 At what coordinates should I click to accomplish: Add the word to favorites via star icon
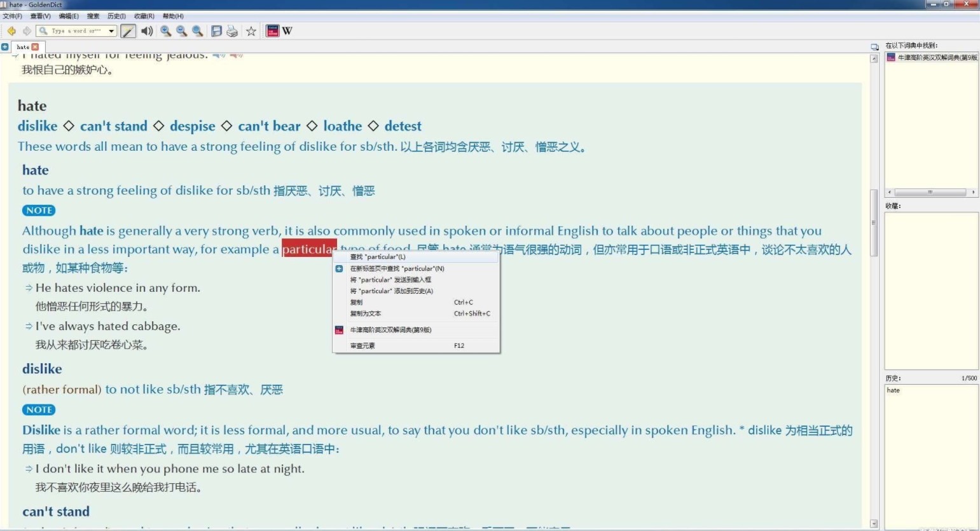pos(251,31)
